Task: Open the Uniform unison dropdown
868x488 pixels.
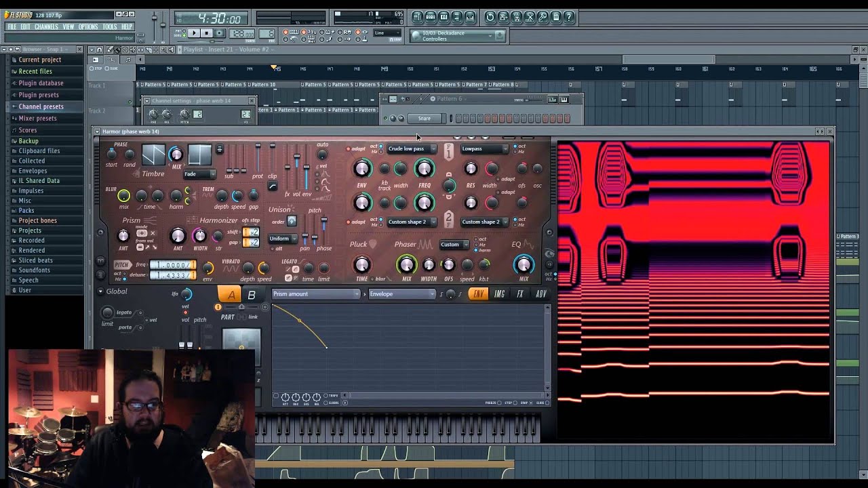Action: (x=283, y=239)
